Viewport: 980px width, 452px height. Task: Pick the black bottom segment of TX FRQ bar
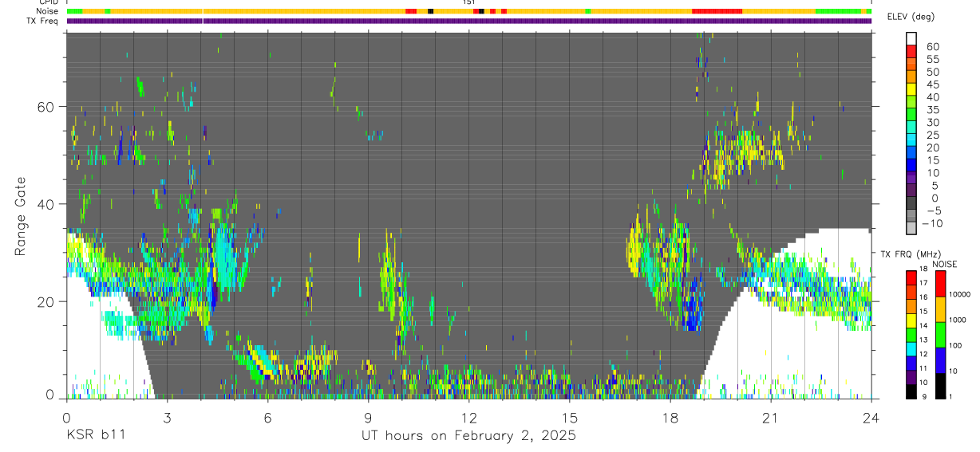[911, 391]
